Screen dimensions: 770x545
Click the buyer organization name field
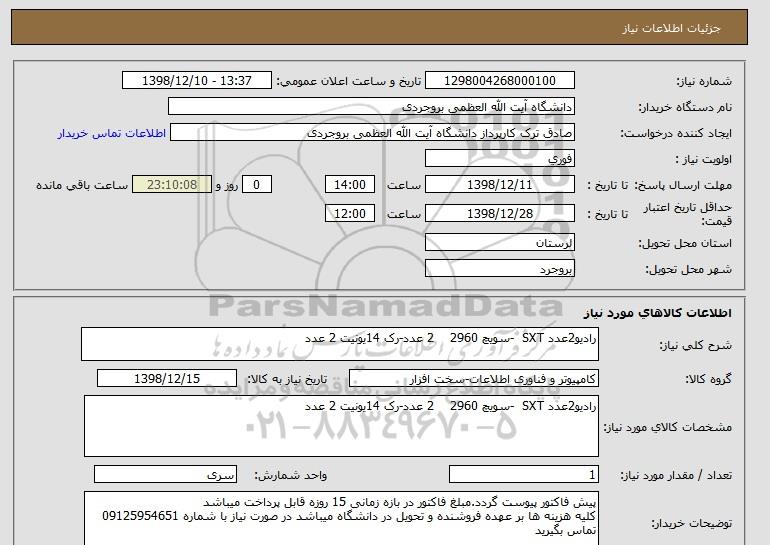click(371, 107)
